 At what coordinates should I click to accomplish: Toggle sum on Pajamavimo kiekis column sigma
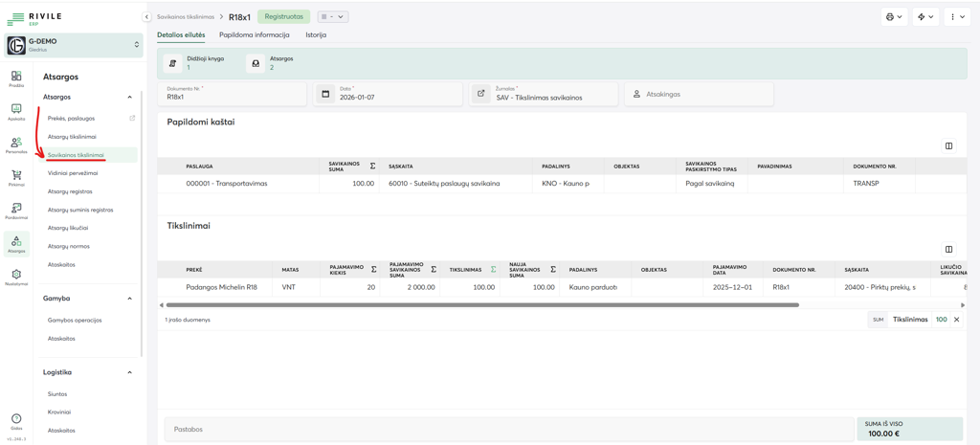(x=373, y=270)
